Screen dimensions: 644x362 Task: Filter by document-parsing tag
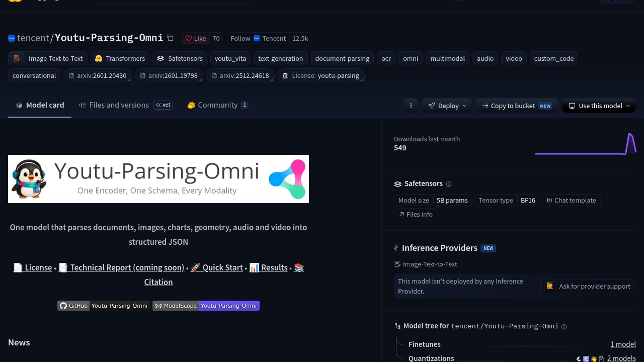(342, 59)
